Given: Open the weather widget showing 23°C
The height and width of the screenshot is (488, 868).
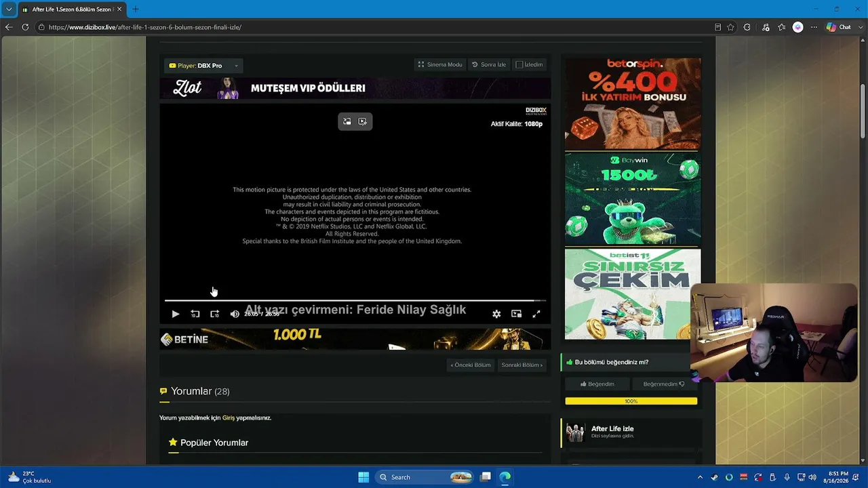Looking at the screenshot, I should point(30,477).
